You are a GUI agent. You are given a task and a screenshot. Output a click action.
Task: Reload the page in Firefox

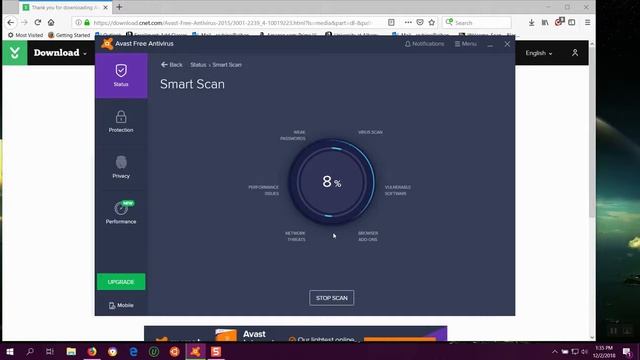click(x=38, y=22)
